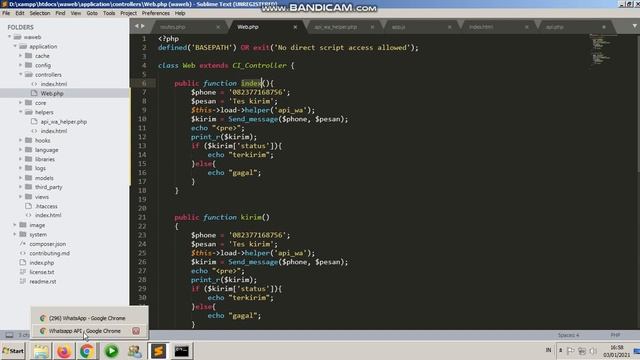
Task: Go to the previous tab with left arrow
Action: (137, 26)
